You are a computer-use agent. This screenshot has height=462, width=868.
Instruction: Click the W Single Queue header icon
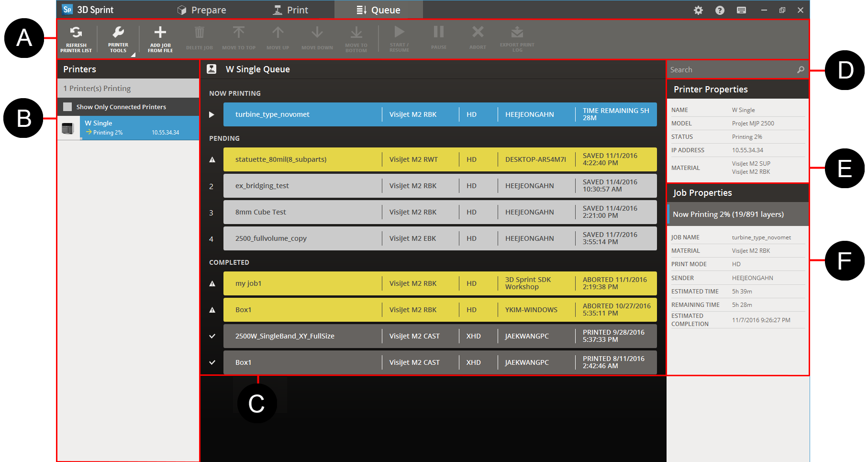click(211, 69)
